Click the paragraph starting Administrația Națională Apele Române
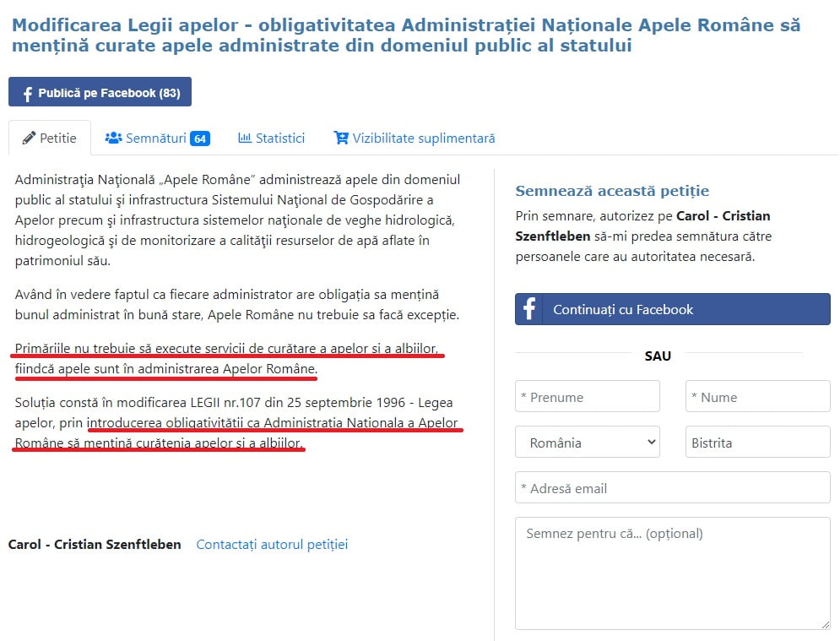Viewport: 840px width, 641px height. [237, 220]
